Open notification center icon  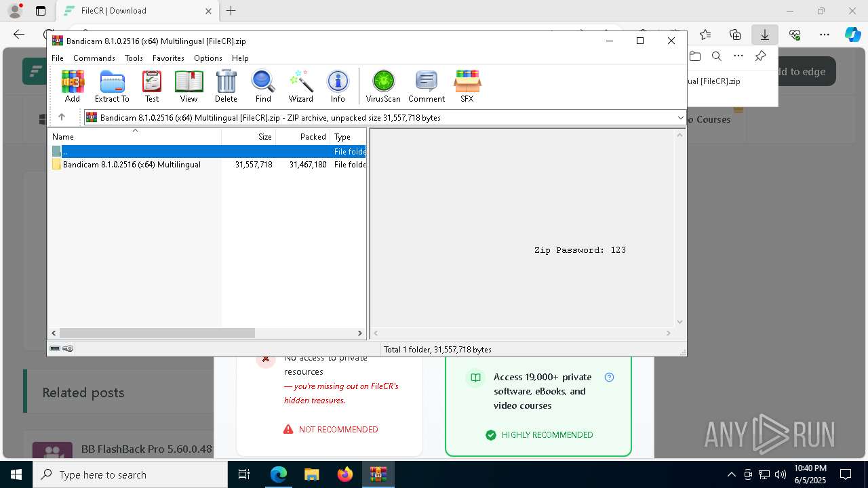click(x=846, y=474)
